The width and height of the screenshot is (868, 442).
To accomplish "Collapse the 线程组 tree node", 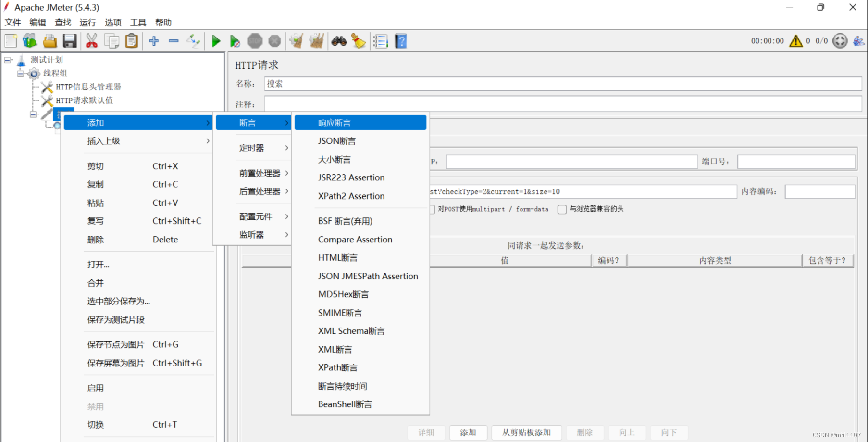I will [x=21, y=74].
